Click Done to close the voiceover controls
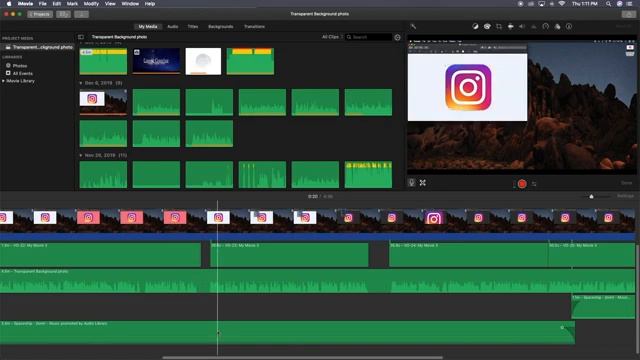The image size is (640, 360). (x=627, y=183)
